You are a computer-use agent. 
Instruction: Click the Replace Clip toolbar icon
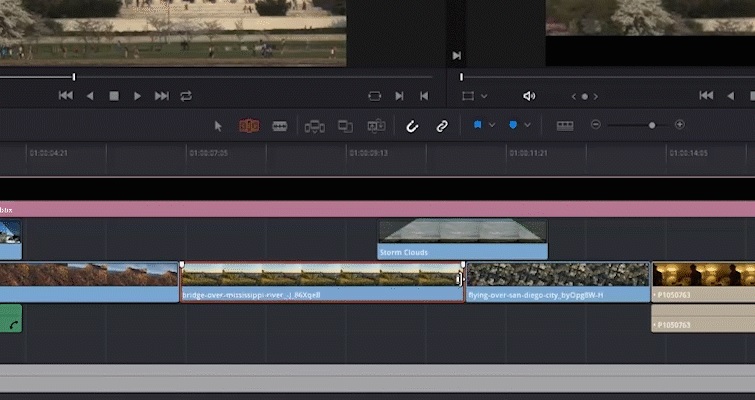(376, 126)
